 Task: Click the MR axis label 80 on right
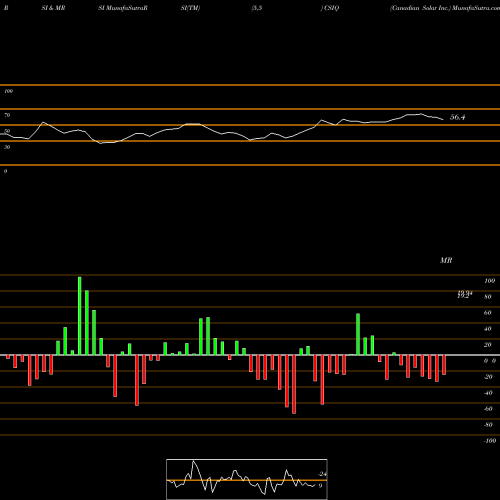point(488,297)
